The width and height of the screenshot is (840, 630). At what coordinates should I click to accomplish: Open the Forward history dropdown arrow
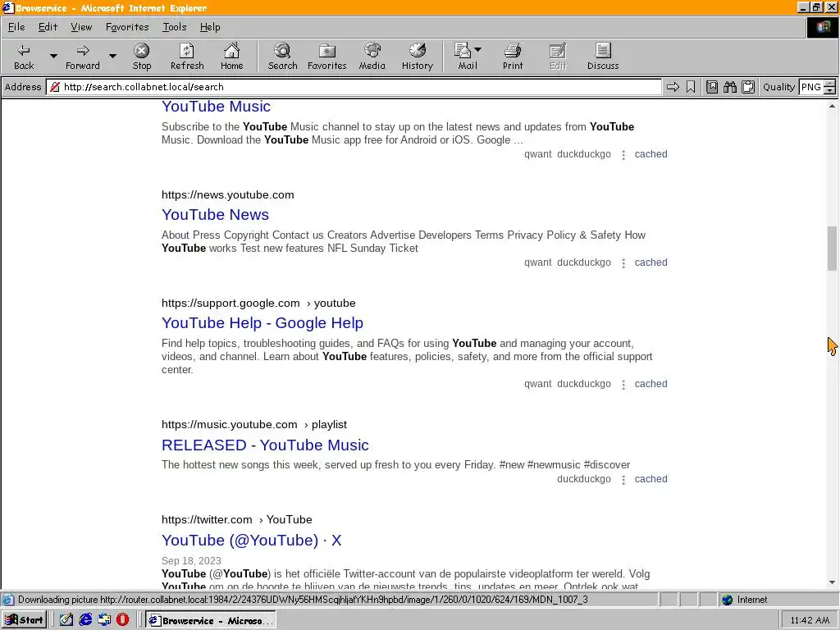coord(112,56)
